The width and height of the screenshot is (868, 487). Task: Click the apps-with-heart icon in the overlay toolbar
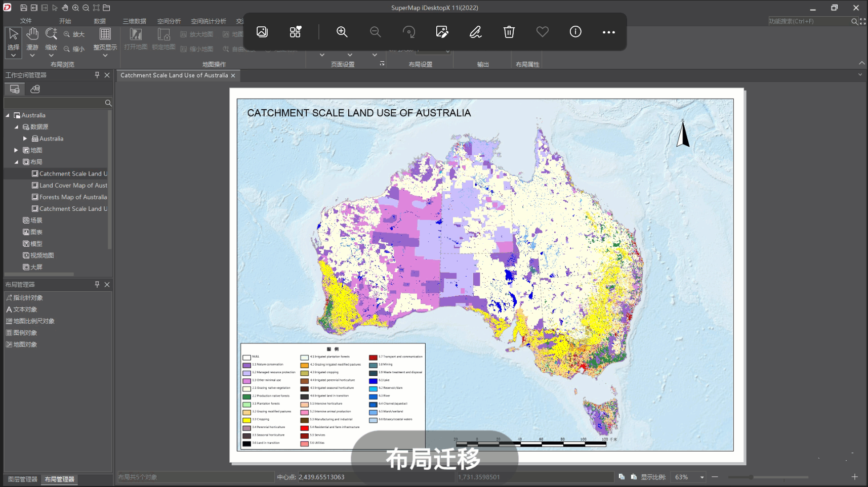pos(296,32)
